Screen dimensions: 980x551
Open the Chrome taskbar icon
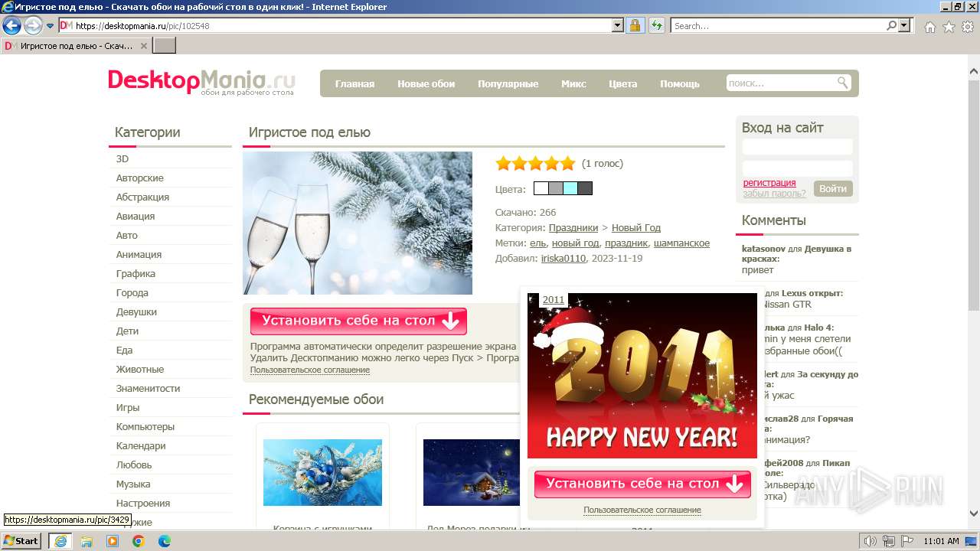pyautogui.click(x=139, y=541)
